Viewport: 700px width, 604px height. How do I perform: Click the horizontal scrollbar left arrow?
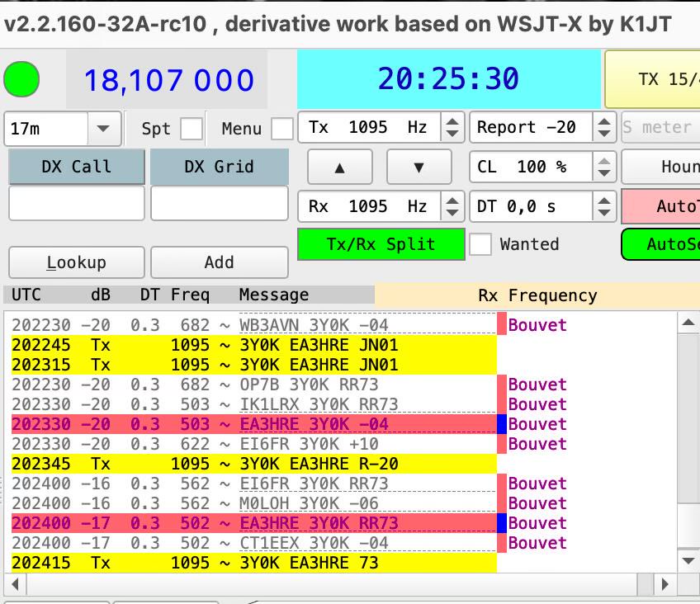coord(16,584)
